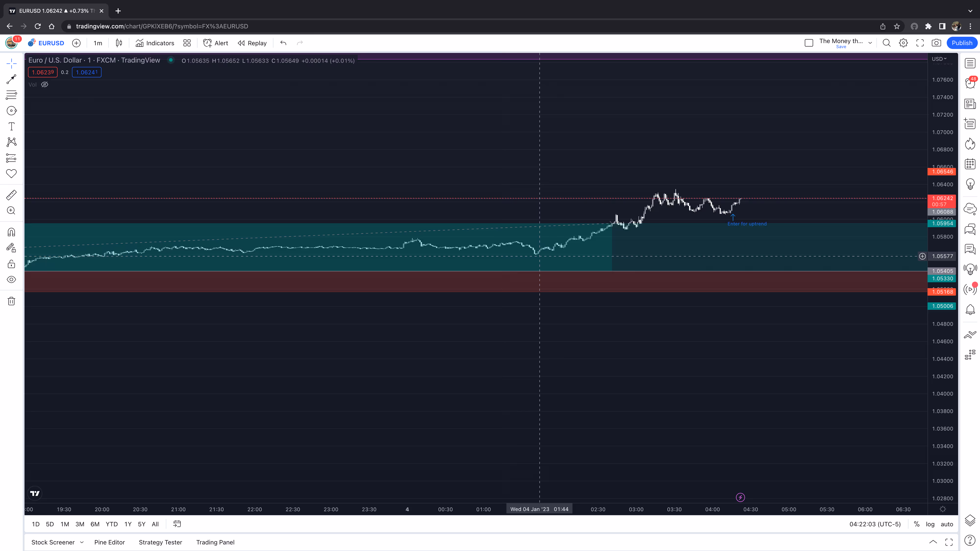Open the layout name dropdown arrow
Screen dimensions: 980x551
[870, 43]
